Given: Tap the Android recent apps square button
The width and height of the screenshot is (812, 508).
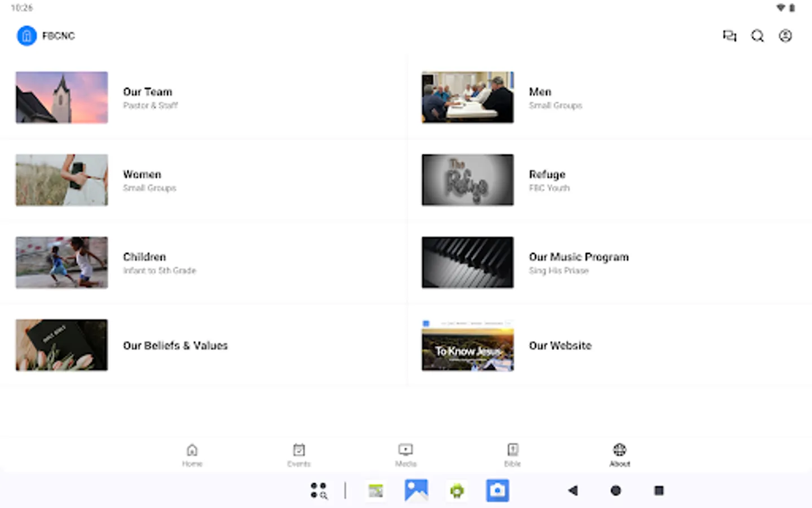Looking at the screenshot, I should 659,491.
